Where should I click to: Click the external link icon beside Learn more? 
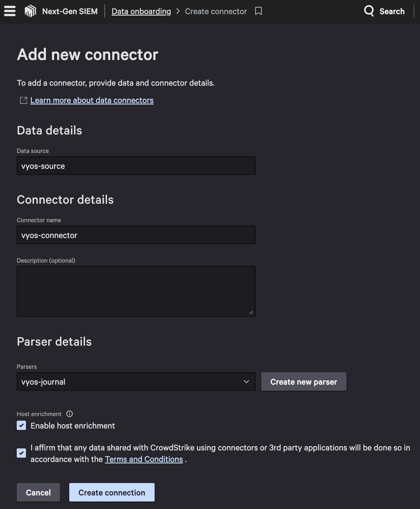click(x=24, y=100)
